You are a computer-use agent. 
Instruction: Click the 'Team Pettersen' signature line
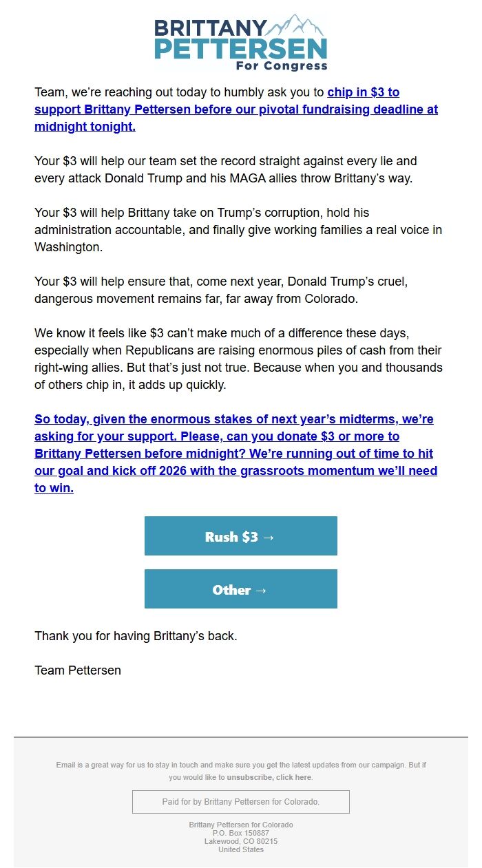pyautogui.click(x=78, y=670)
